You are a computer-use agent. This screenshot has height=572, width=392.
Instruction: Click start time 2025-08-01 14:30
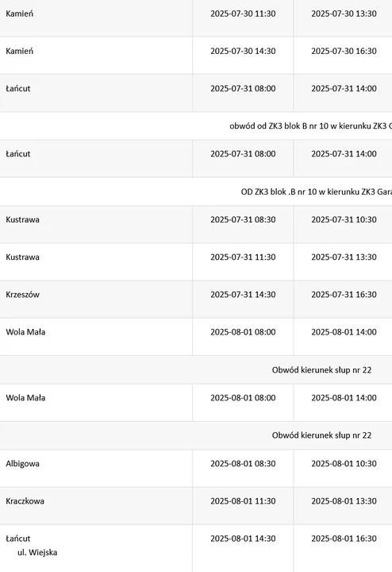point(243,539)
